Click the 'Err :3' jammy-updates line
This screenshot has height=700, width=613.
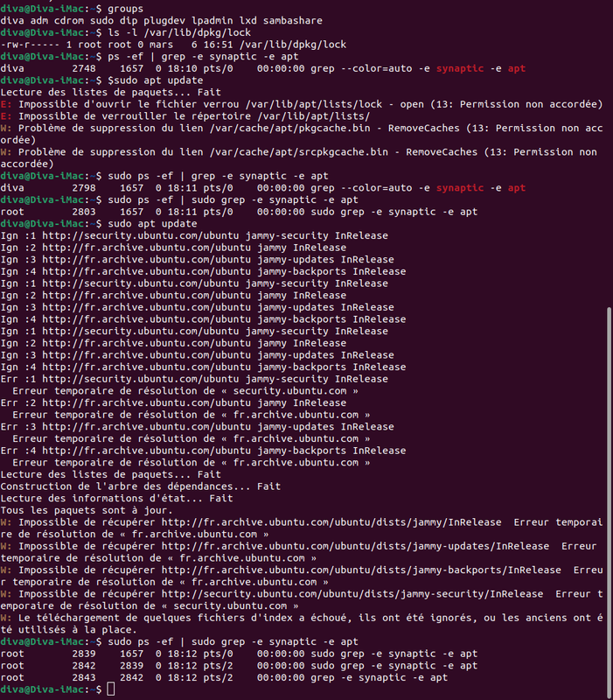coord(198,427)
